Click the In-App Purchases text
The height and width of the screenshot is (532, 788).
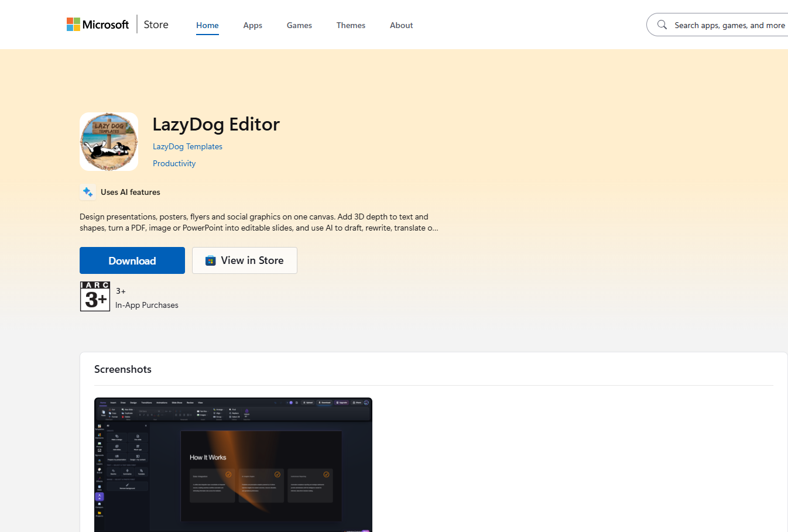(147, 305)
